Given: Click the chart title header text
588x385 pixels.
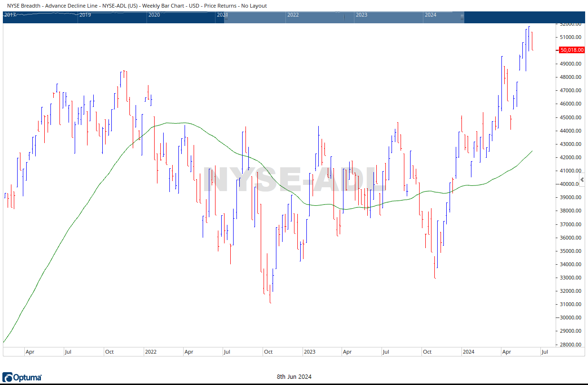Looking at the screenshot, I should point(137,6).
